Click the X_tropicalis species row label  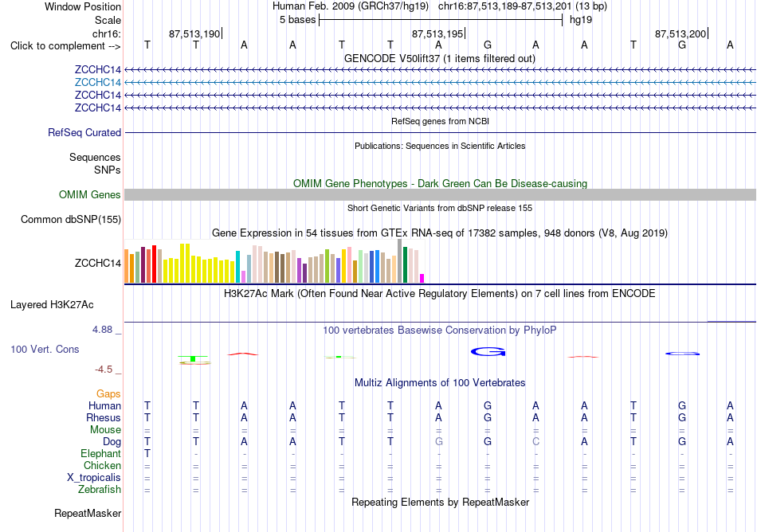pyautogui.click(x=94, y=478)
